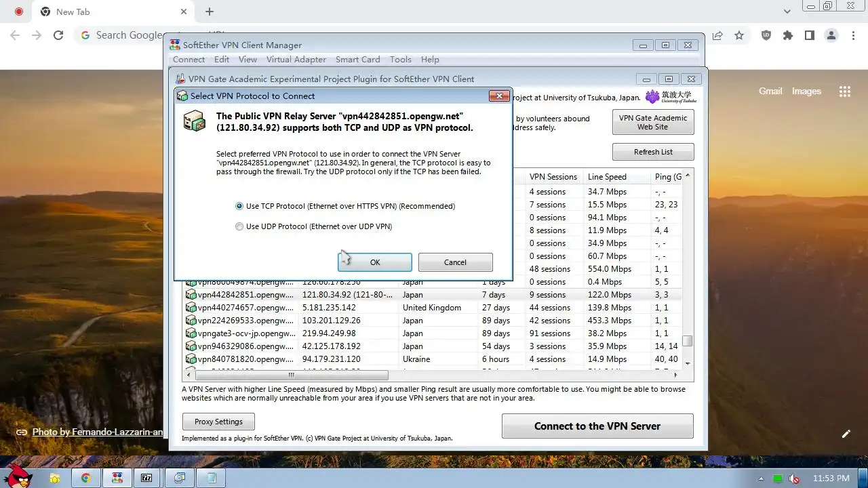Click the uBlock shield extension icon

pyautogui.click(x=766, y=35)
